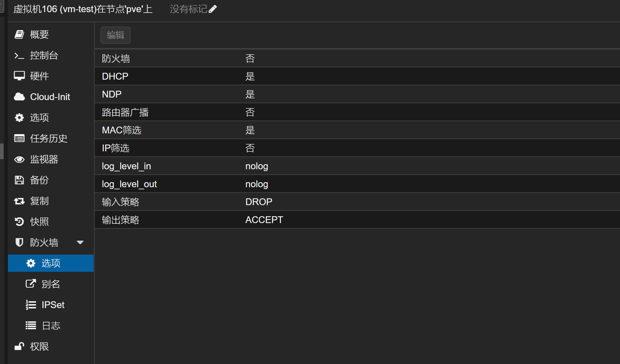
Task: Select firewall 别名 alias entry
Action: click(x=51, y=284)
